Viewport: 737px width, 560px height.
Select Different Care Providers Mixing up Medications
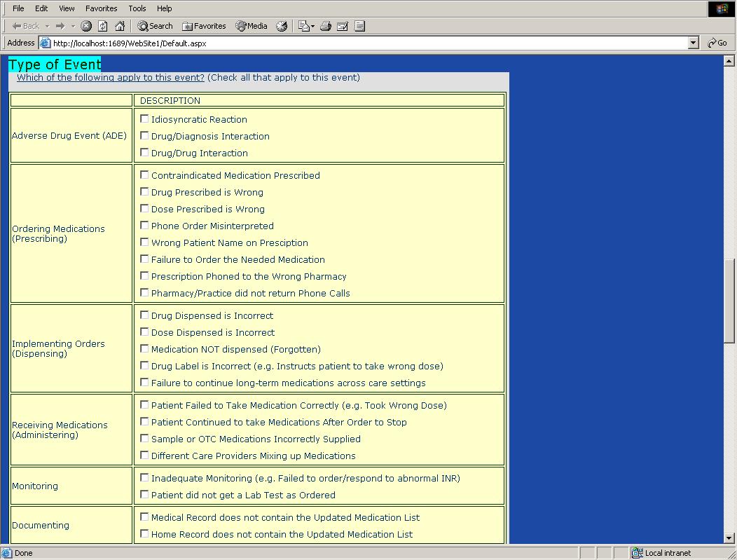pos(144,455)
